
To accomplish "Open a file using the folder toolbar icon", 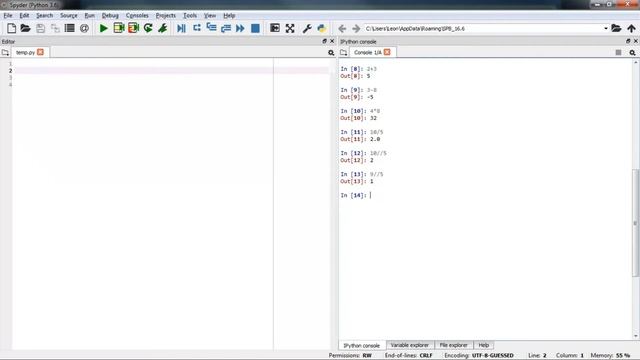I will (26, 28).
